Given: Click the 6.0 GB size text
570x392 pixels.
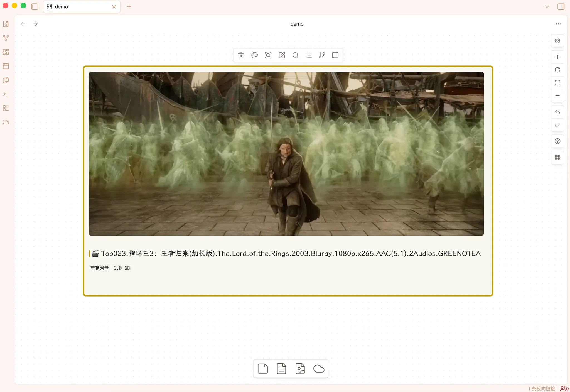Looking at the screenshot, I should pyautogui.click(x=121, y=268).
